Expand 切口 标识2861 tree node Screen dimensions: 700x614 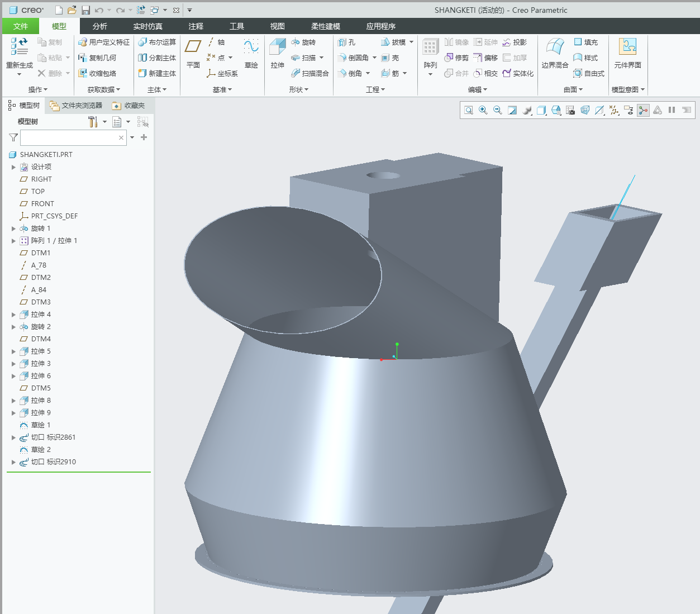tap(13, 437)
